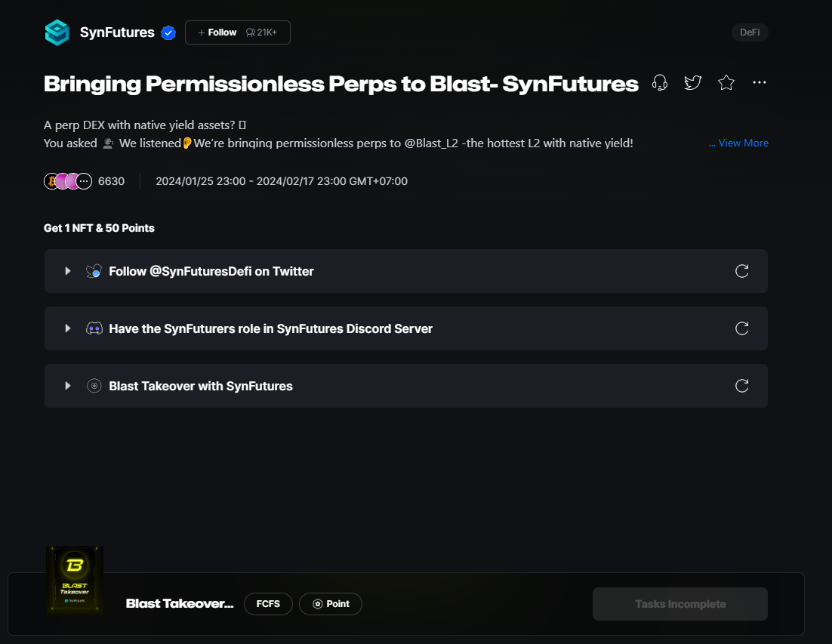Click the Point reward badge
The height and width of the screenshot is (644, 832).
(331, 604)
